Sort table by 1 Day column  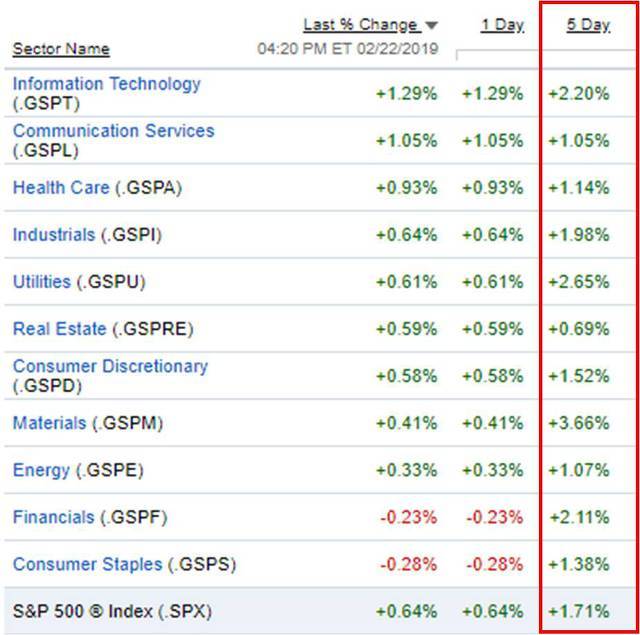click(x=502, y=25)
